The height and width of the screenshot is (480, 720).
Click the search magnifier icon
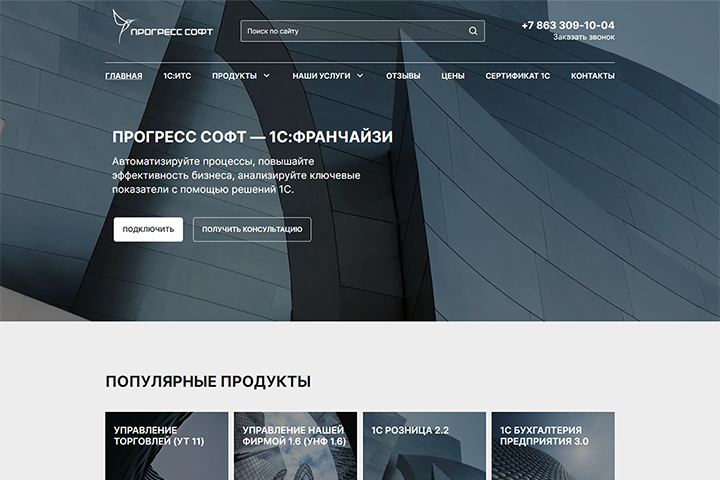coord(473,31)
